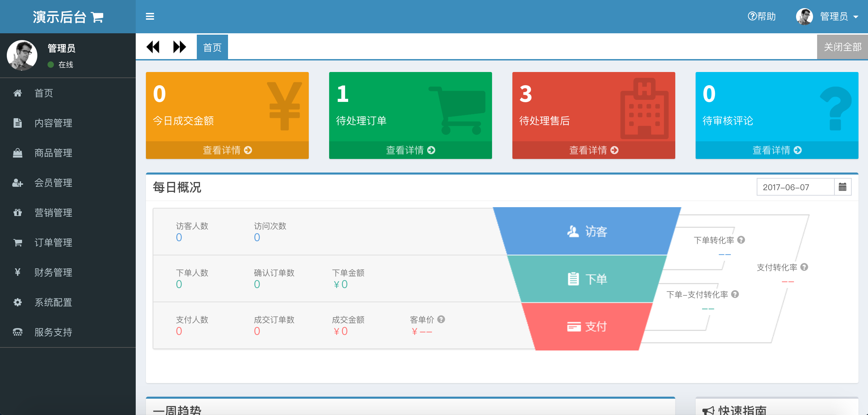Expand 内容管理 in the sidebar
Screen dimensions: 868x415
point(53,123)
